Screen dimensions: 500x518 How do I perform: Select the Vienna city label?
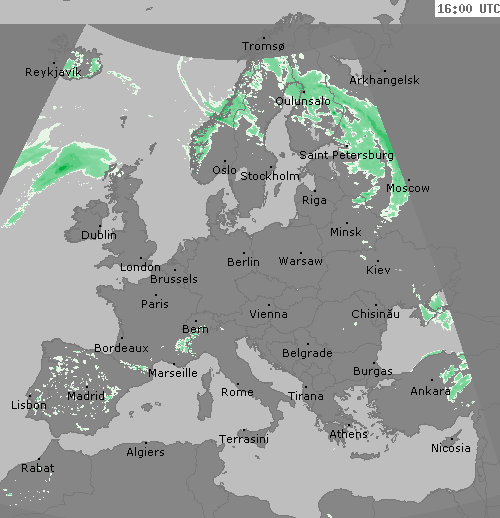tap(268, 314)
